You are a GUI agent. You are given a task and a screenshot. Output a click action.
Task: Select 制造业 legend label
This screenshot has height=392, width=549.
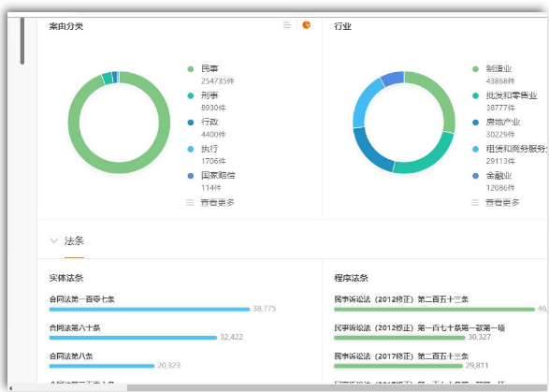[x=498, y=68]
